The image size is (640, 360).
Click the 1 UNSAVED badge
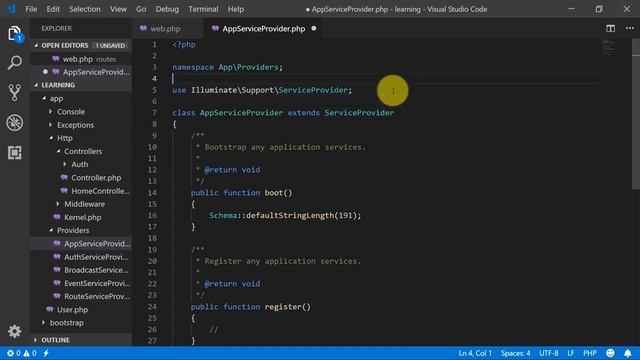110,45
